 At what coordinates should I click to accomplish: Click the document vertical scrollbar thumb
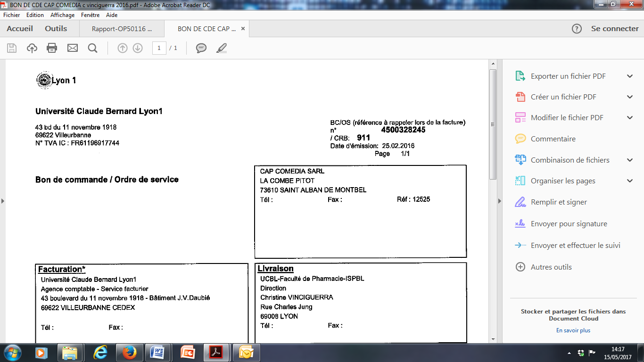coord(493,124)
